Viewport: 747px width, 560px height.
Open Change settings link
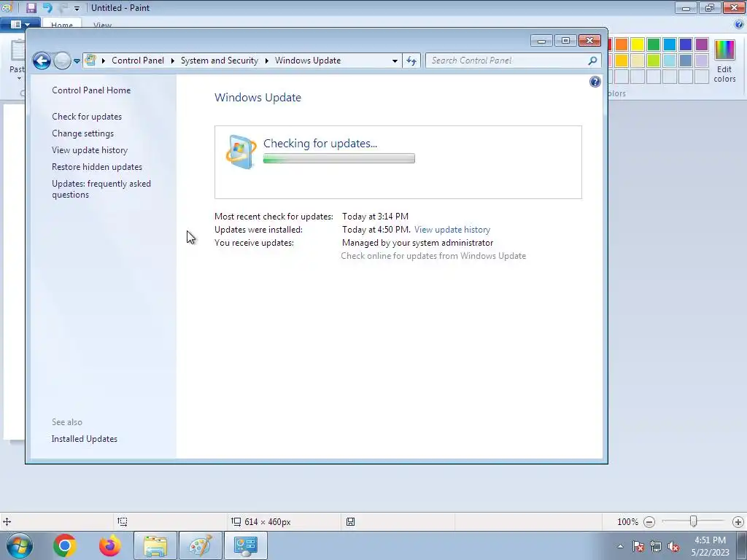[x=83, y=133]
